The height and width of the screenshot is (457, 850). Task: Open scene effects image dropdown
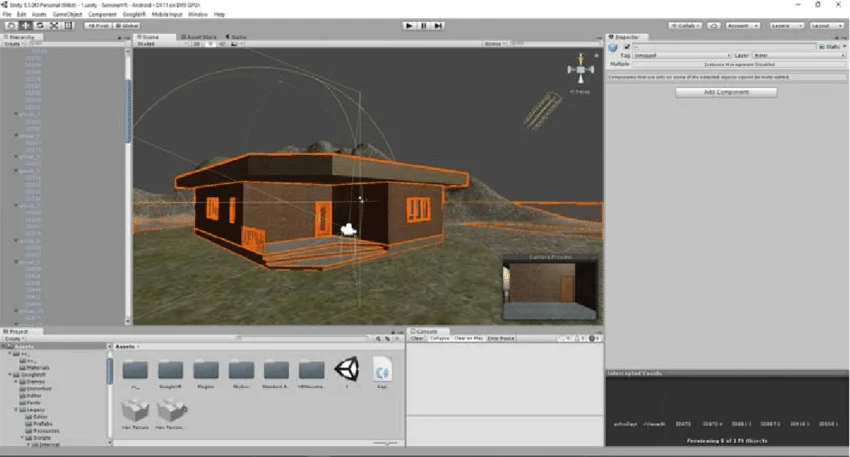point(237,43)
